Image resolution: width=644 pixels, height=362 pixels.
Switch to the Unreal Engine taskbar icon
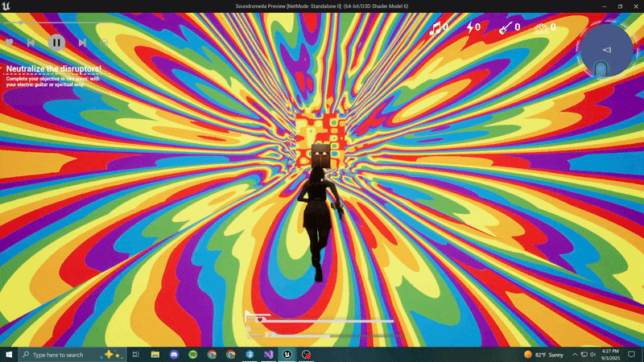click(x=287, y=355)
